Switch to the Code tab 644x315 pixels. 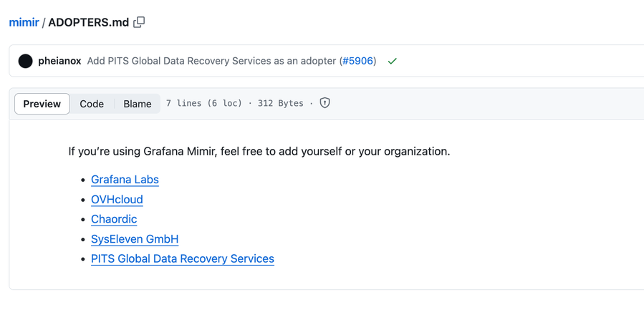pyautogui.click(x=92, y=104)
